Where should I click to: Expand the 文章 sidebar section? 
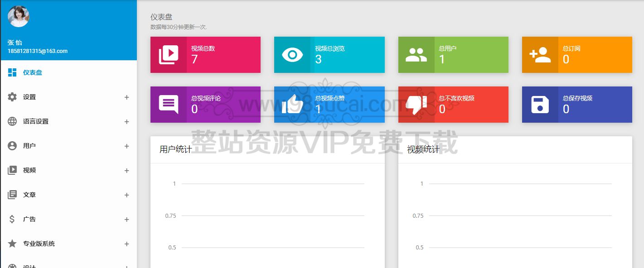pyautogui.click(x=126, y=194)
